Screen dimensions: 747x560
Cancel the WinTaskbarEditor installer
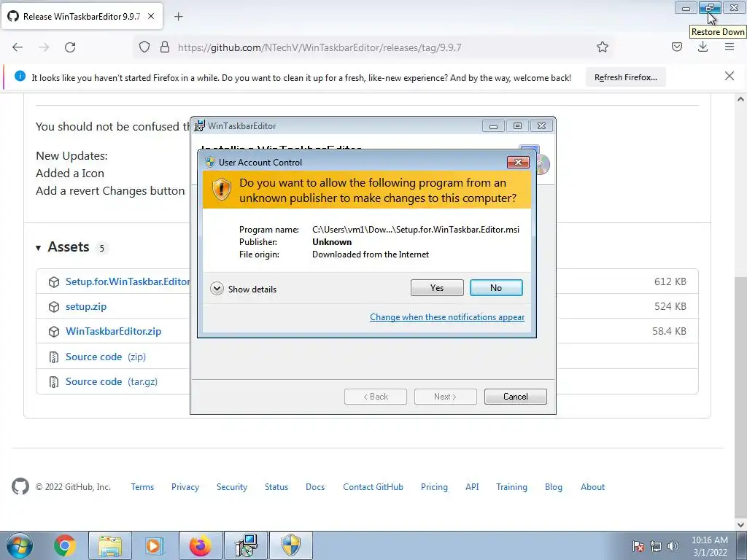[x=516, y=397]
